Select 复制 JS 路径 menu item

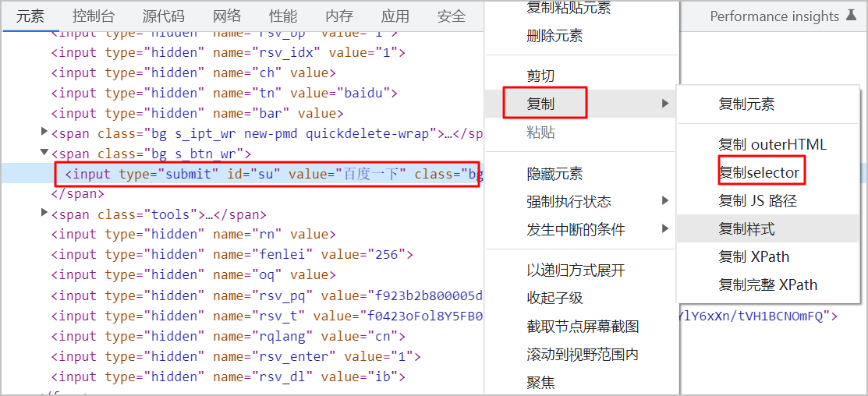click(757, 200)
